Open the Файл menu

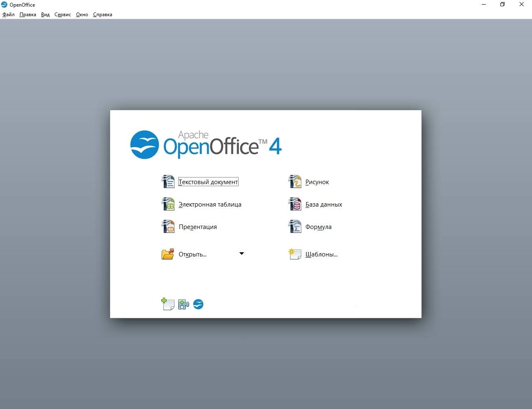tap(8, 15)
